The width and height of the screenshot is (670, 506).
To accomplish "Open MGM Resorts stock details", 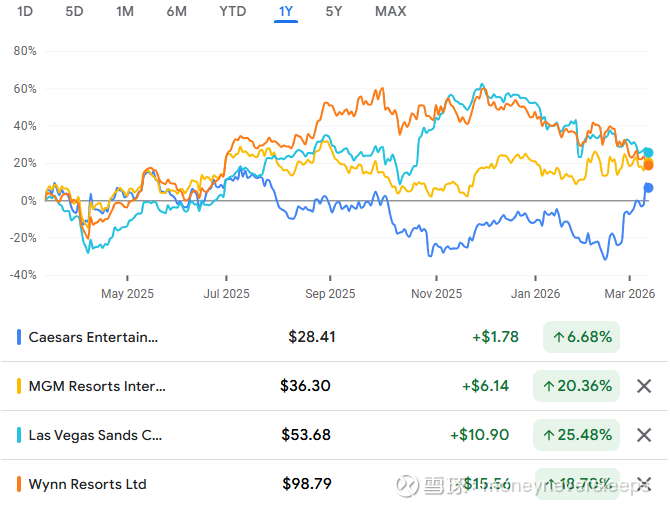I will tap(98, 386).
